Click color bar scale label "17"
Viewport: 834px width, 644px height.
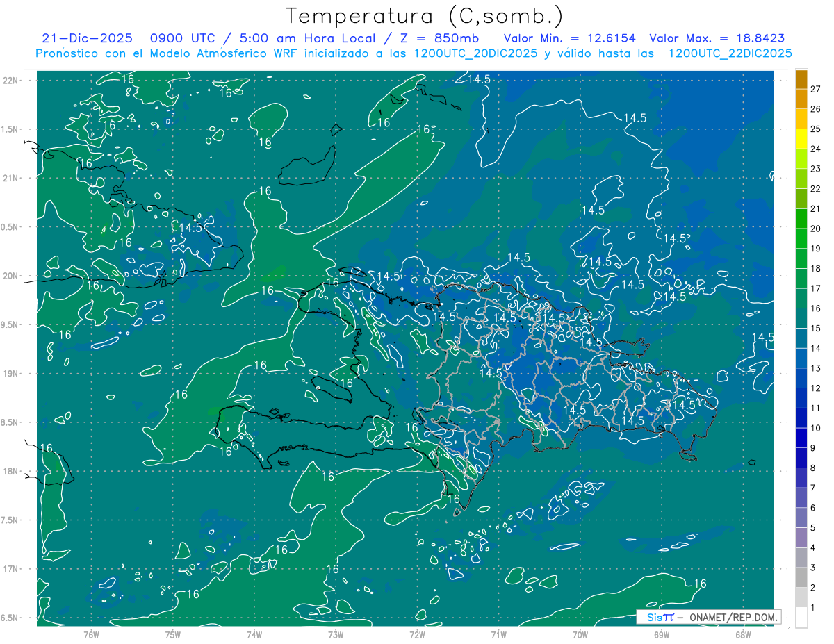pyautogui.click(x=816, y=288)
